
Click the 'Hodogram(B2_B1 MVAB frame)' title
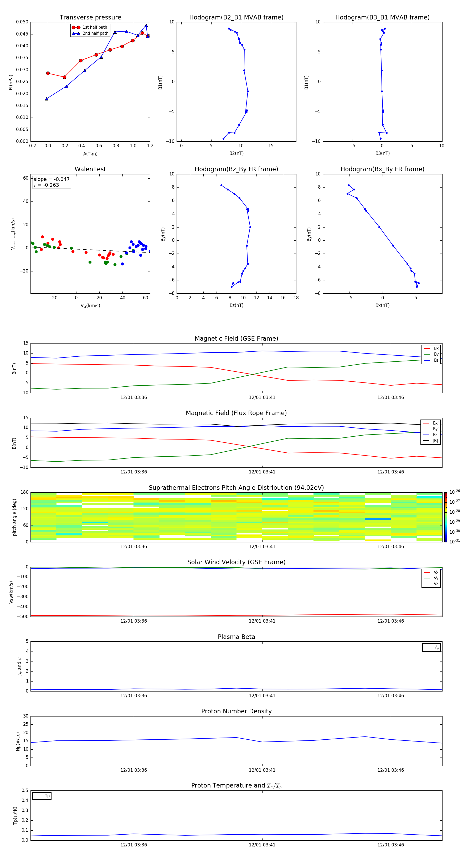(x=236, y=18)
